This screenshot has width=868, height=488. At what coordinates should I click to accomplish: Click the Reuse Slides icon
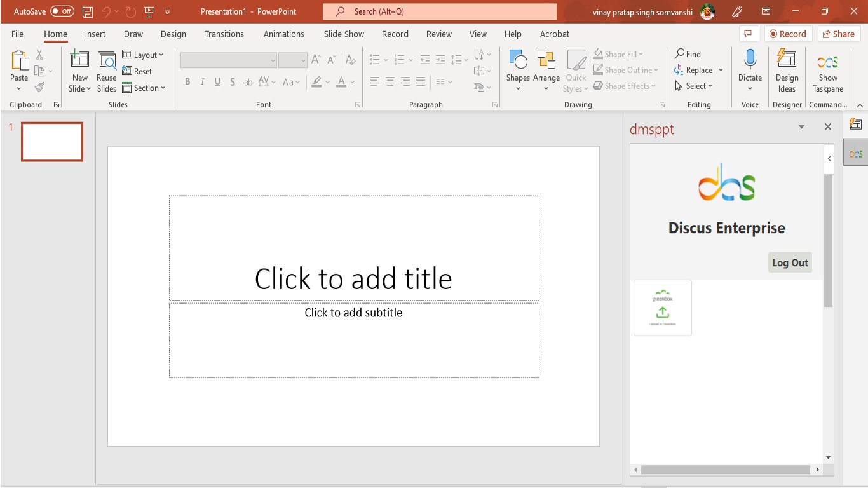coord(107,60)
